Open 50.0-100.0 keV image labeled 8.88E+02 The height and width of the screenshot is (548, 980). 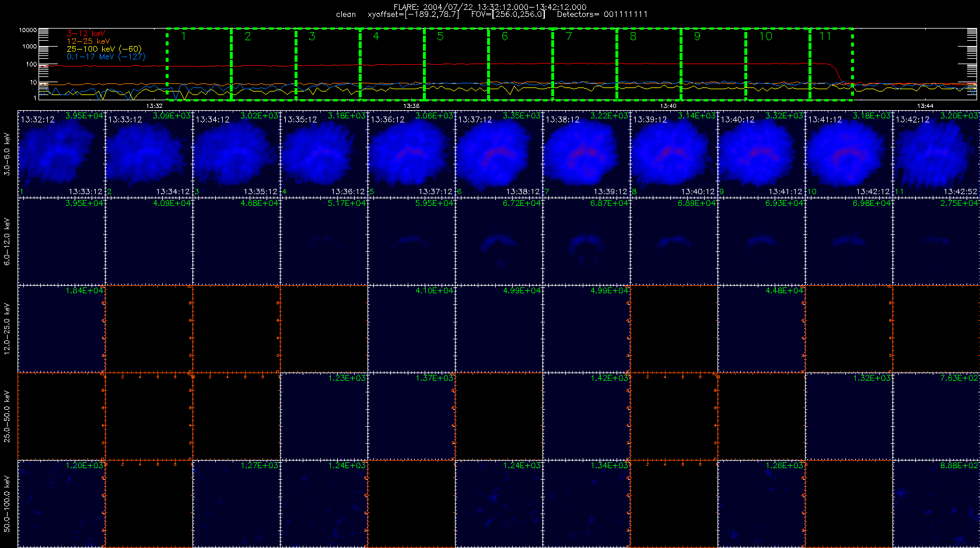936,504
